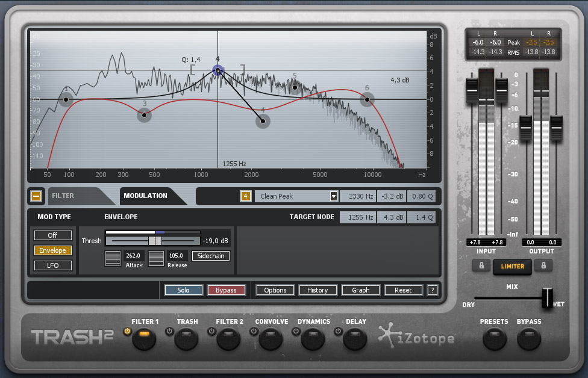Click the Release thumbwheel control
The height and width of the screenshot is (378, 588).
click(x=156, y=258)
